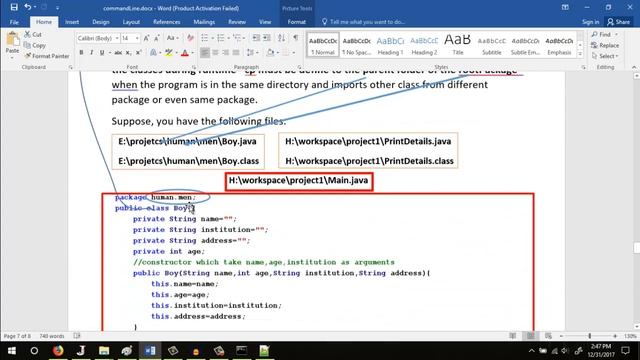Open the Cortana search circle
The image size is (640, 360).
point(34,351)
